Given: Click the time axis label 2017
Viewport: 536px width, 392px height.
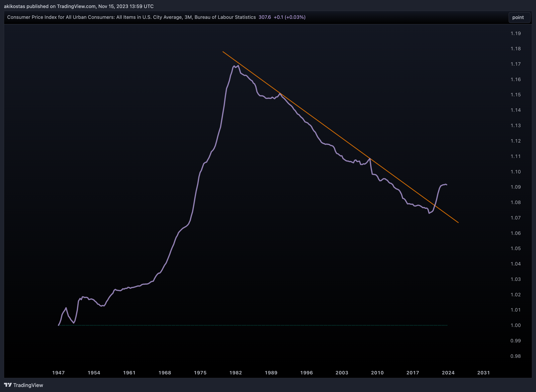Looking at the screenshot, I should (413, 373).
